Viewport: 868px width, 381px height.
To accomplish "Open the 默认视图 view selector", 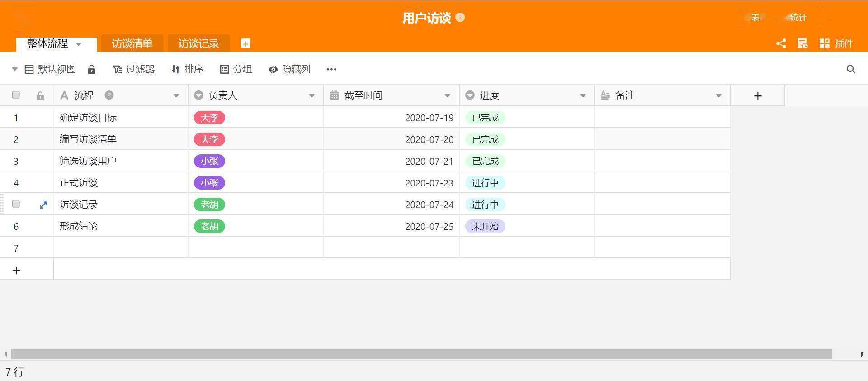I will pos(50,69).
